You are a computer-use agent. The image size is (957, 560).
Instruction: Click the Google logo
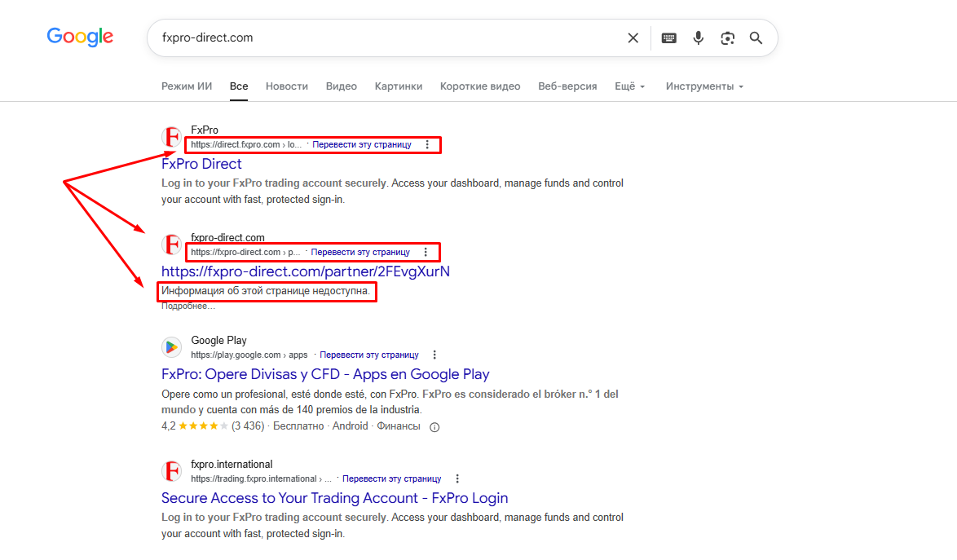pos(80,37)
